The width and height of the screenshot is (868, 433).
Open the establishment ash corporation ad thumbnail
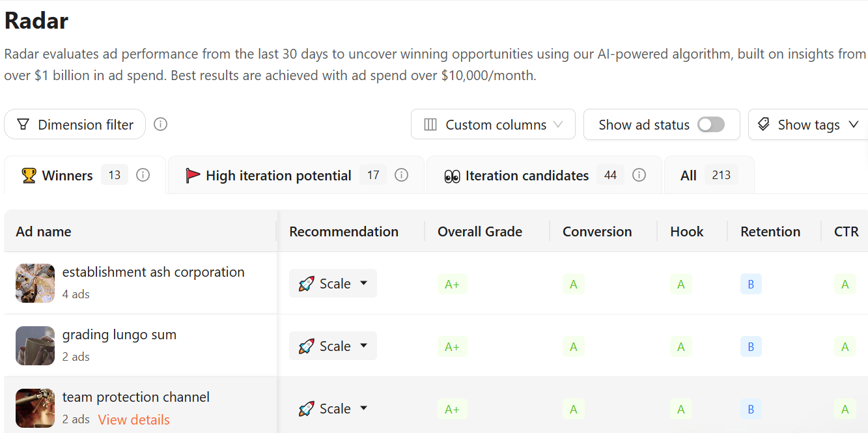point(35,283)
